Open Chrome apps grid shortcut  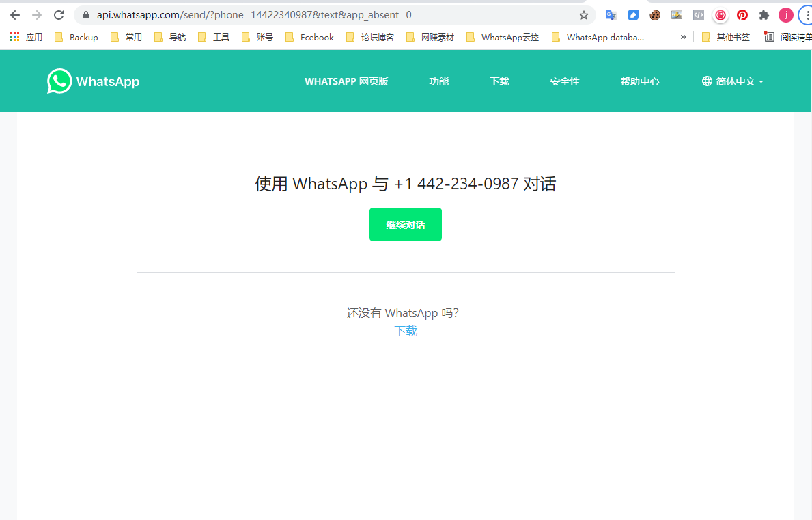[x=26, y=38]
